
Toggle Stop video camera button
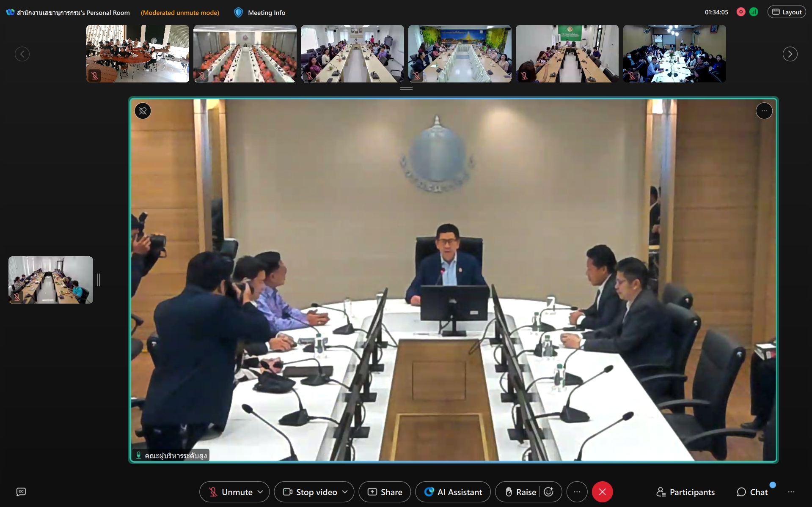(x=310, y=492)
